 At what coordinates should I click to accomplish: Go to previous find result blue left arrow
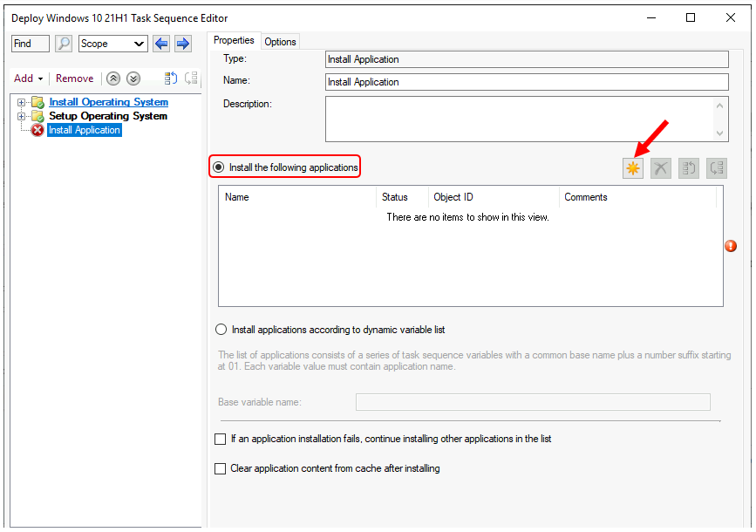(161, 44)
